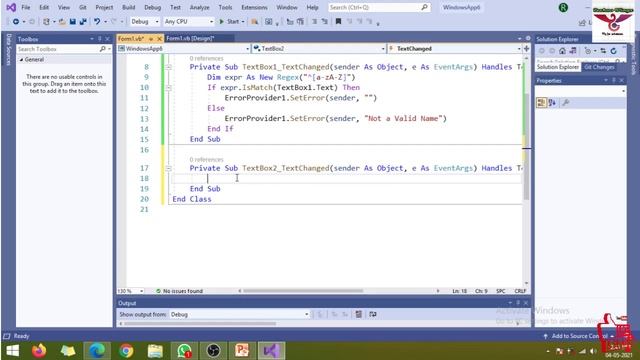The width and height of the screenshot is (640, 360).
Task: Open the Analyze menu
Action: coord(200,7)
